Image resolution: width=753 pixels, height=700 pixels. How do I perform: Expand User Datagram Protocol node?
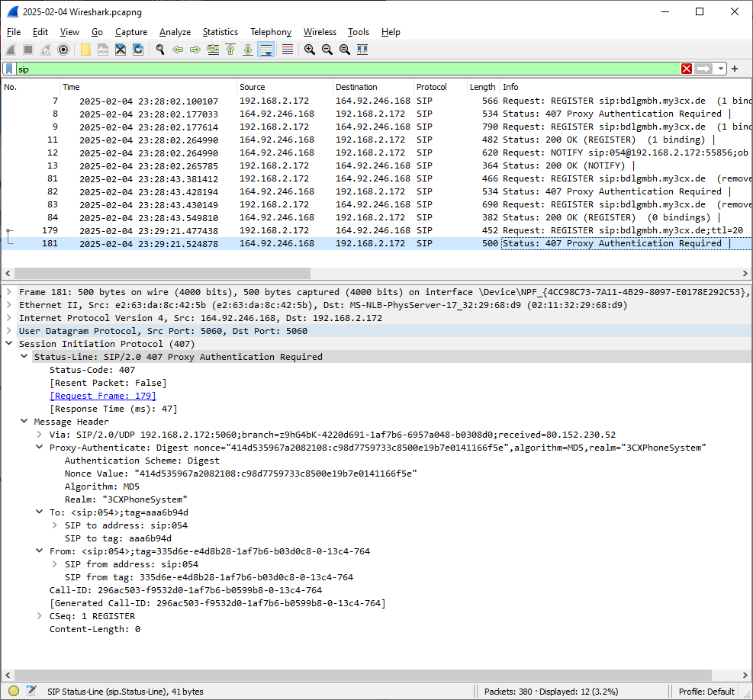[x=8, y=331]
